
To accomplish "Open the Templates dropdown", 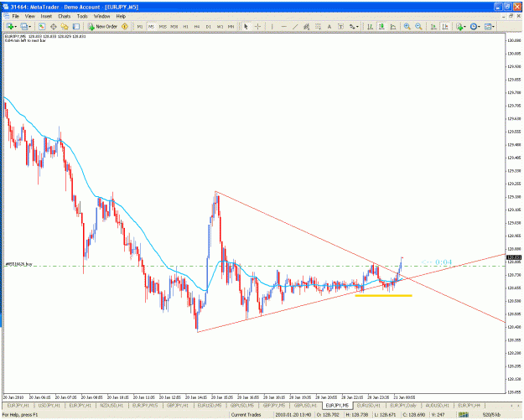I will point(493,27).
